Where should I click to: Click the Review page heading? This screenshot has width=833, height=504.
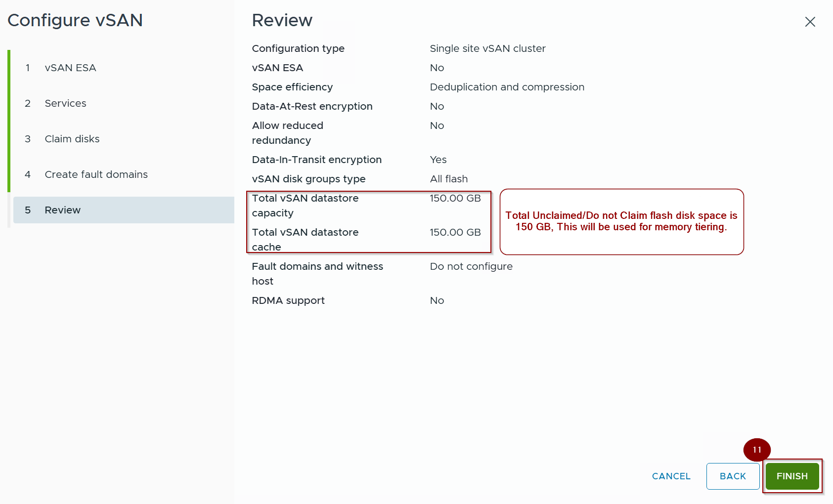tap(282, 20)
